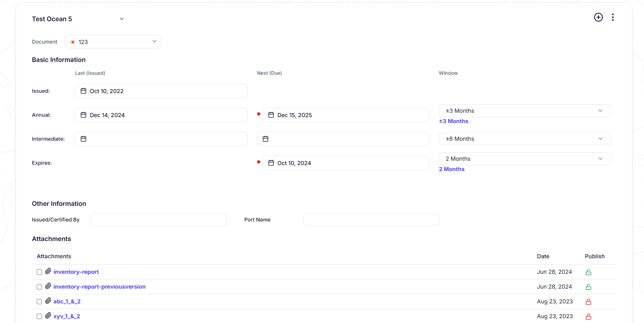
Task: Click the blue ±3 Months link
Action: tap(454, 121)
